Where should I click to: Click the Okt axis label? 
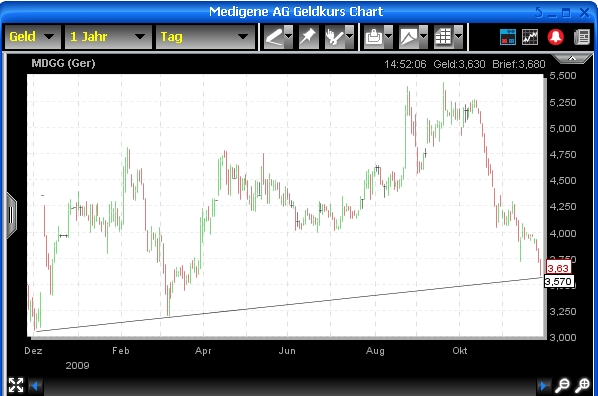point(460,351)
